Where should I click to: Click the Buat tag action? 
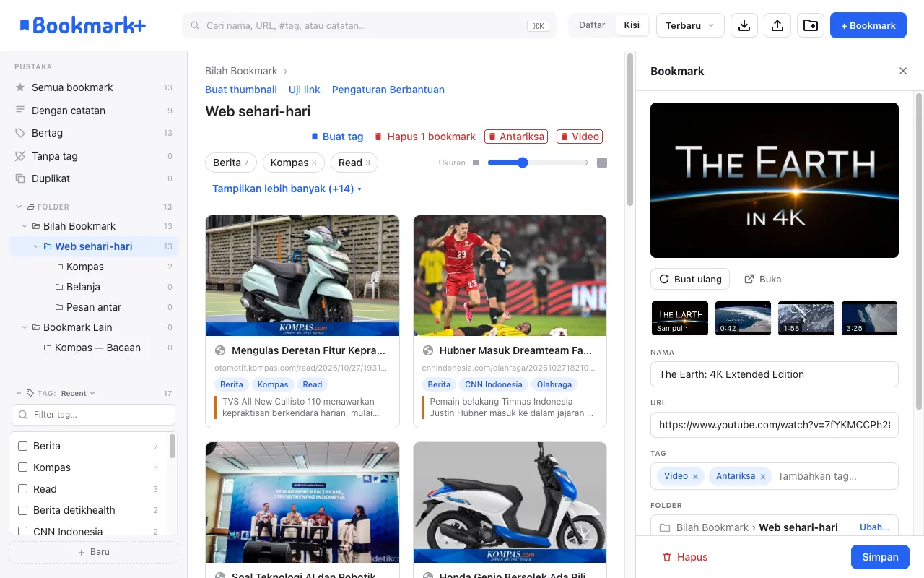(337, 137)
